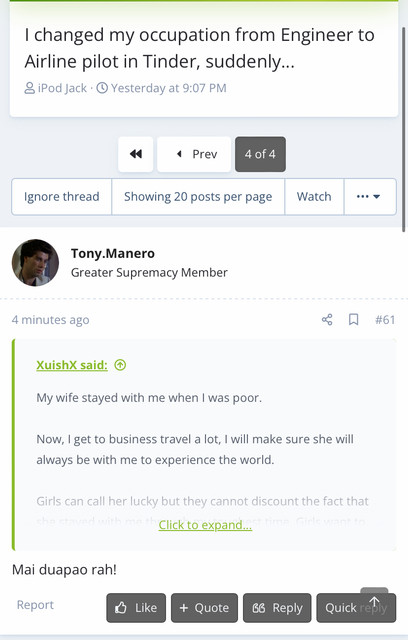Viewport: 408px width, 640px height.
Task: Select the 4 of 4 page indicator
Action: tap(260, 154)
